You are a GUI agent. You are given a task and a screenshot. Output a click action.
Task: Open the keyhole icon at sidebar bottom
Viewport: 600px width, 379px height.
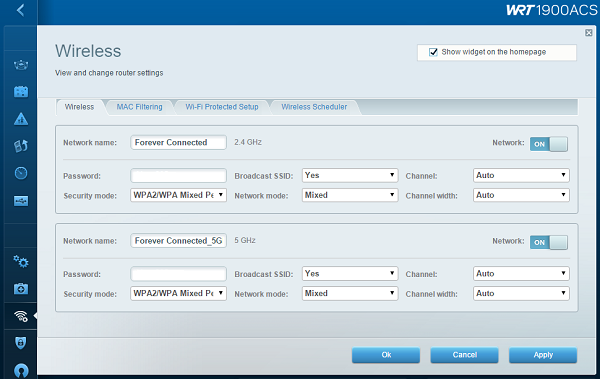21,370
